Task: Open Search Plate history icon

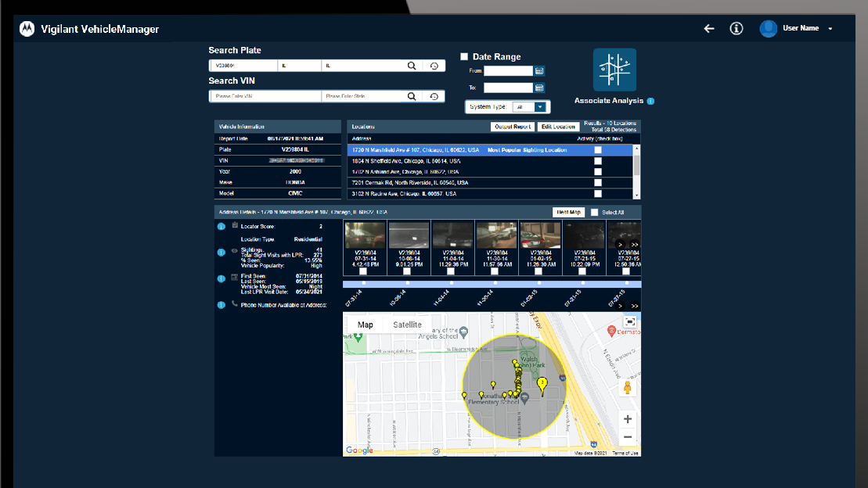Action: coord(434,65)
